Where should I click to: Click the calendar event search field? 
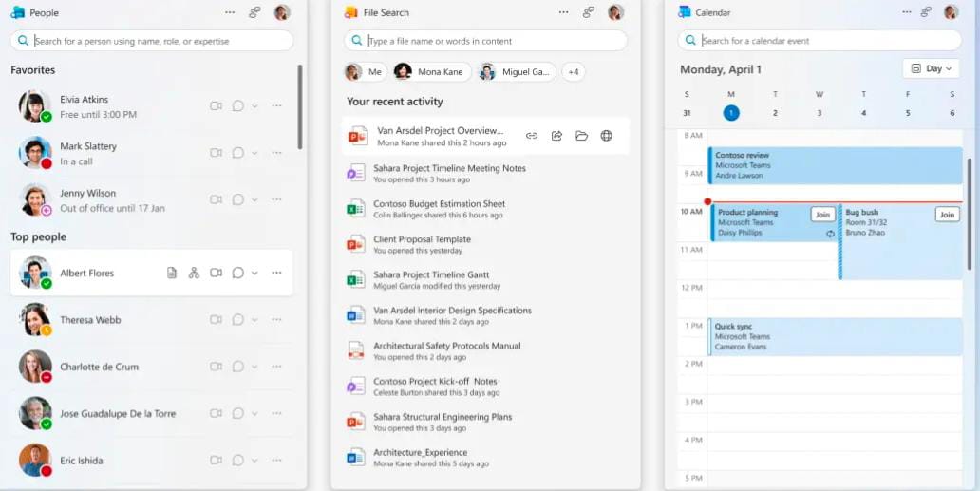click(820, 41)
